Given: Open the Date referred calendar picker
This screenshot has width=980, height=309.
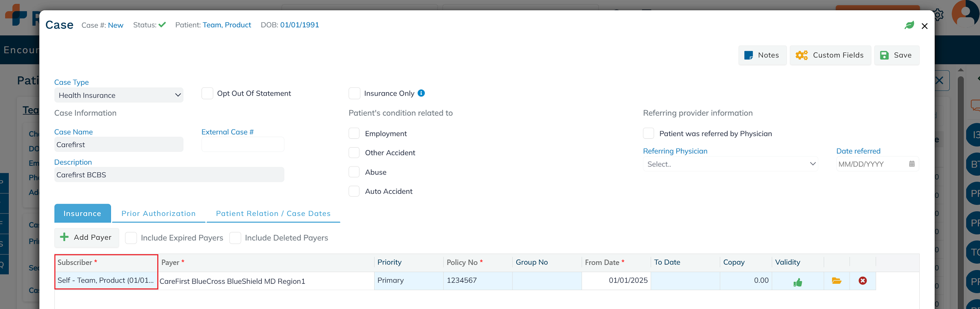Looking at the screenshot, I should (912, 164).
